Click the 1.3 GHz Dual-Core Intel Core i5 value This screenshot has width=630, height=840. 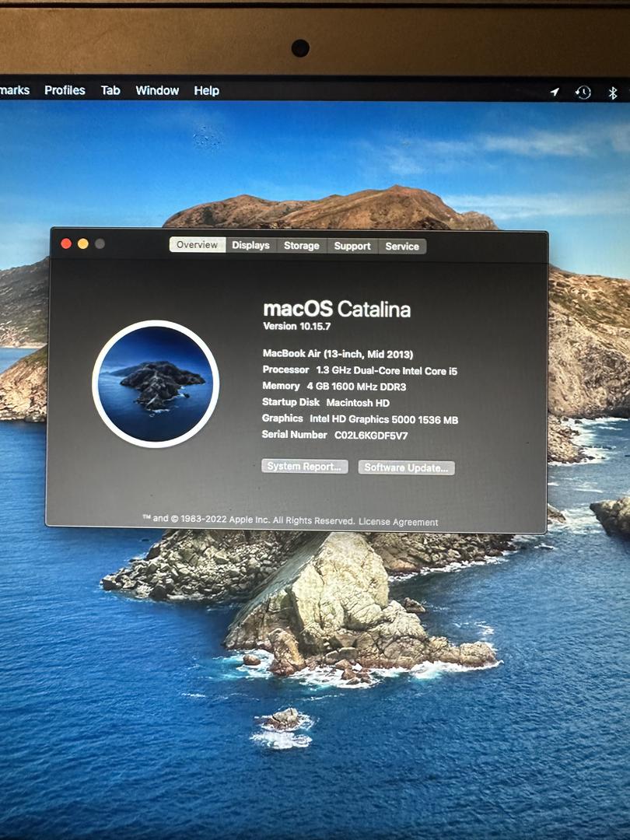(x=387, y=371)
